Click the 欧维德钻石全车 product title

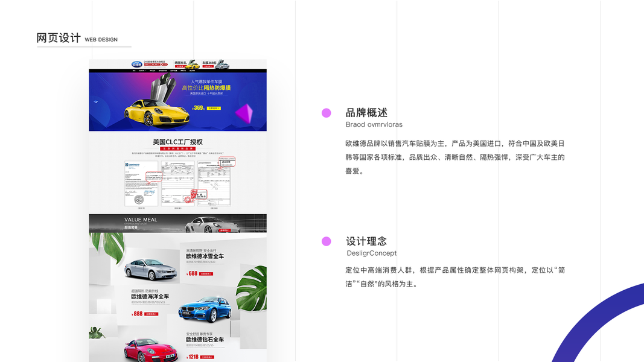click(205, 340)
